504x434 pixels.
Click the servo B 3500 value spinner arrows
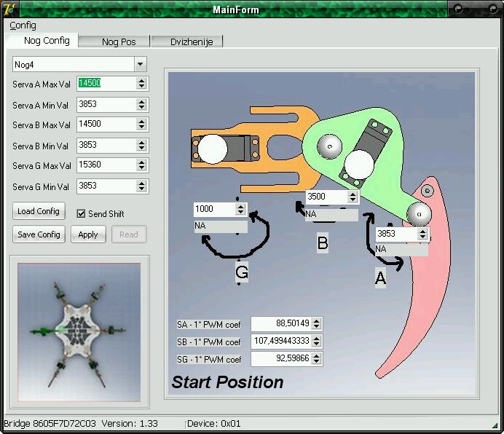[x=353, y=197]
